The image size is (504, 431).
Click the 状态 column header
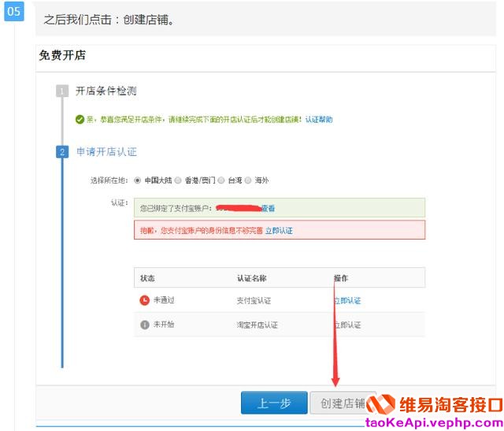tap(147, 278)
